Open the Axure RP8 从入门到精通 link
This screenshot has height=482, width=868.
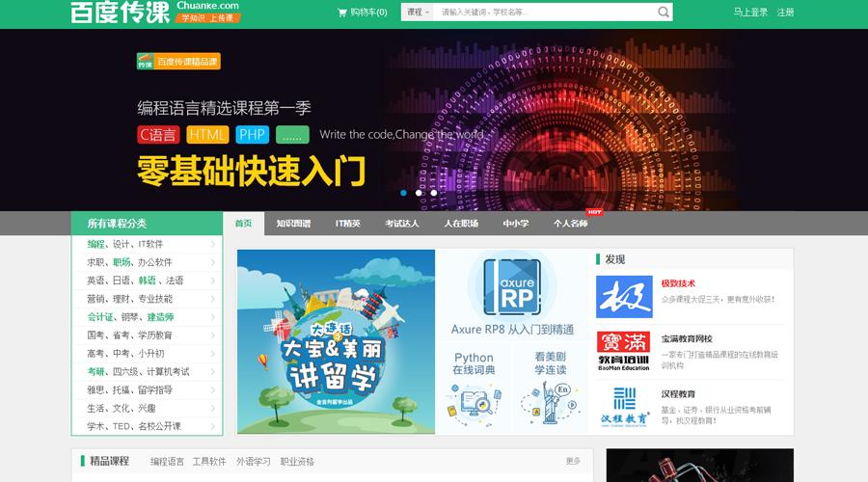512,330
